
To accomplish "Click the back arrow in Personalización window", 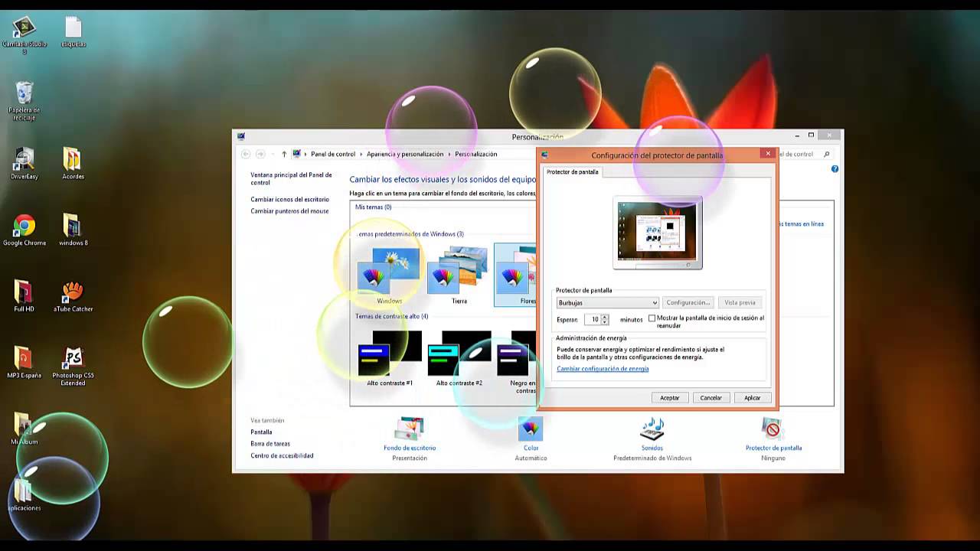I will (246, 154).
